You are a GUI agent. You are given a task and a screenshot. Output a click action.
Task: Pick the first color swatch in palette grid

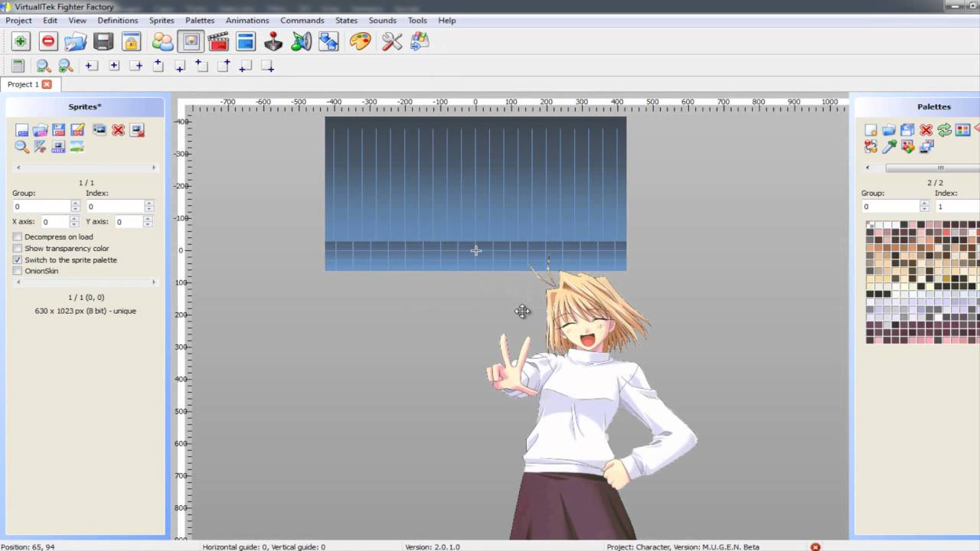point(870,225)
